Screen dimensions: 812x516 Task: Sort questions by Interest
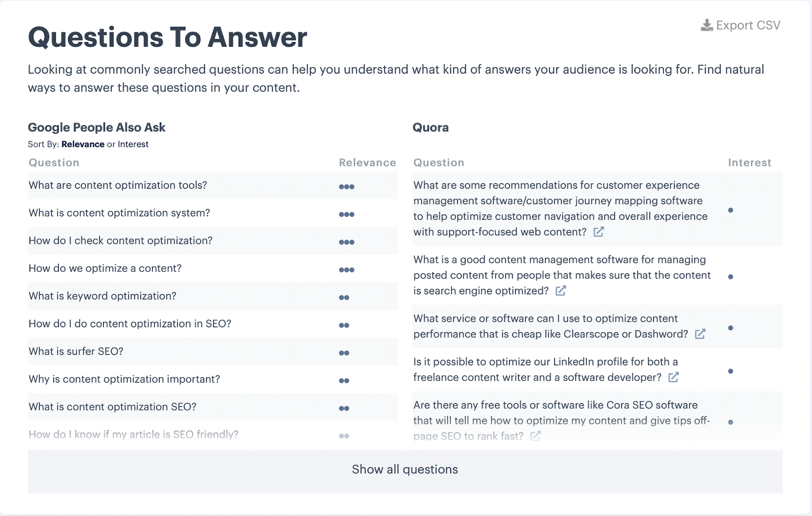[133, 144]
